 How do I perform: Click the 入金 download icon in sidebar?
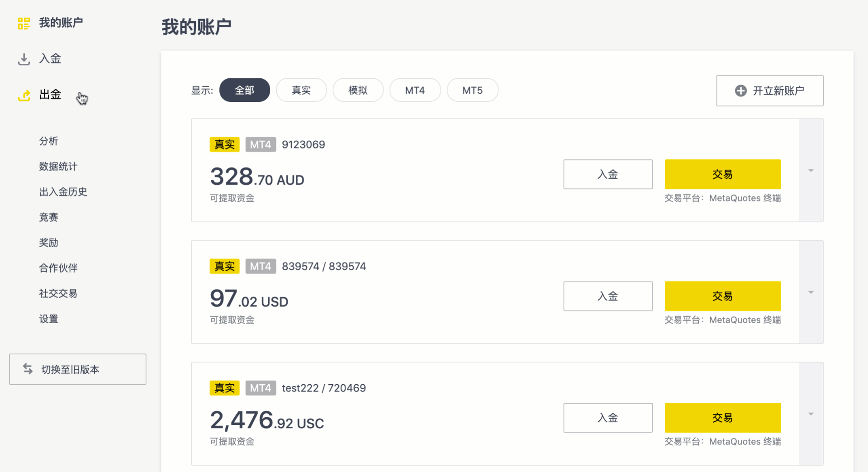(x=24, y=59)
